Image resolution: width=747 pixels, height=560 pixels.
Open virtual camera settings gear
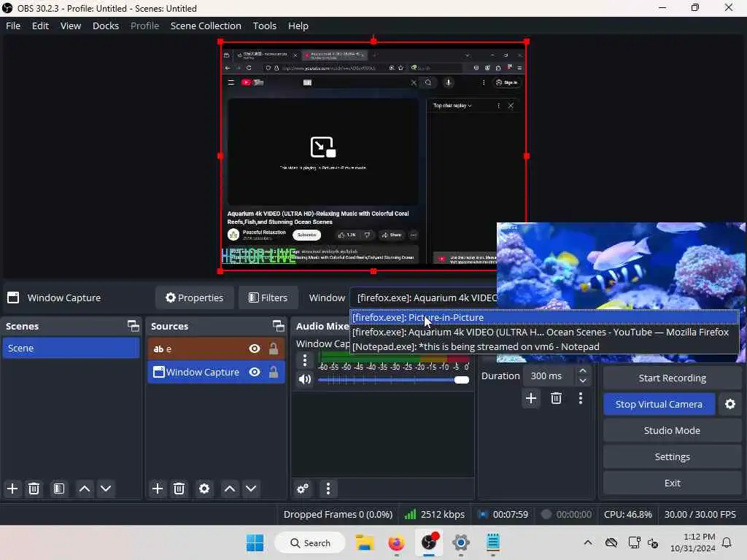(729, 404)
